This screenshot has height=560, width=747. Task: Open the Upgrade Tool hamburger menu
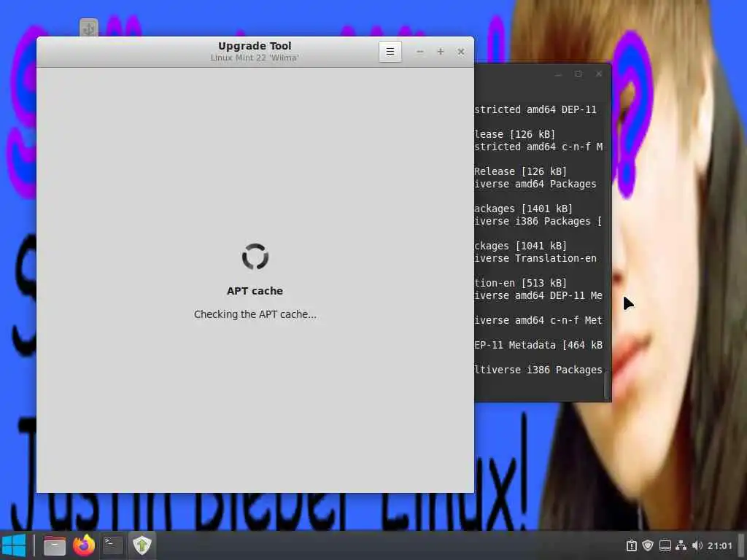point(390,52)
